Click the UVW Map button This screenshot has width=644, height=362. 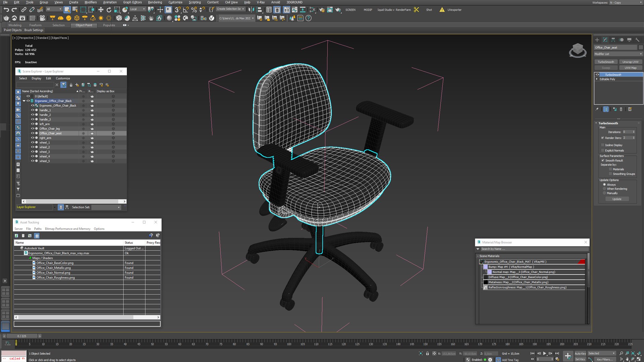[x=630, y=68]
